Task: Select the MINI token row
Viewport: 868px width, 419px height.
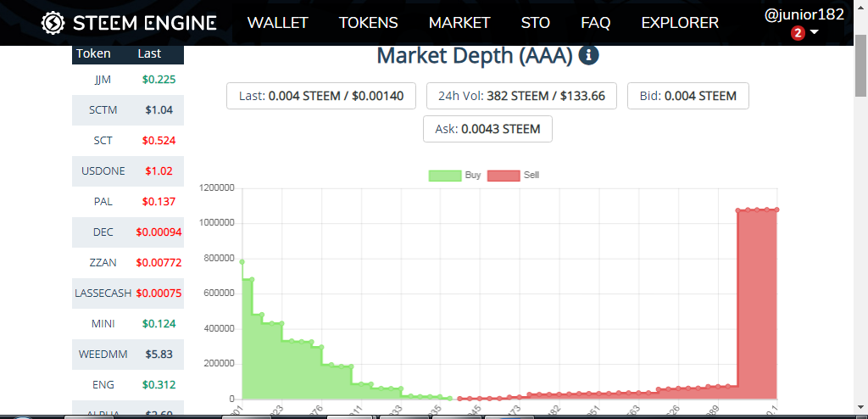Action: pos(128,324)
